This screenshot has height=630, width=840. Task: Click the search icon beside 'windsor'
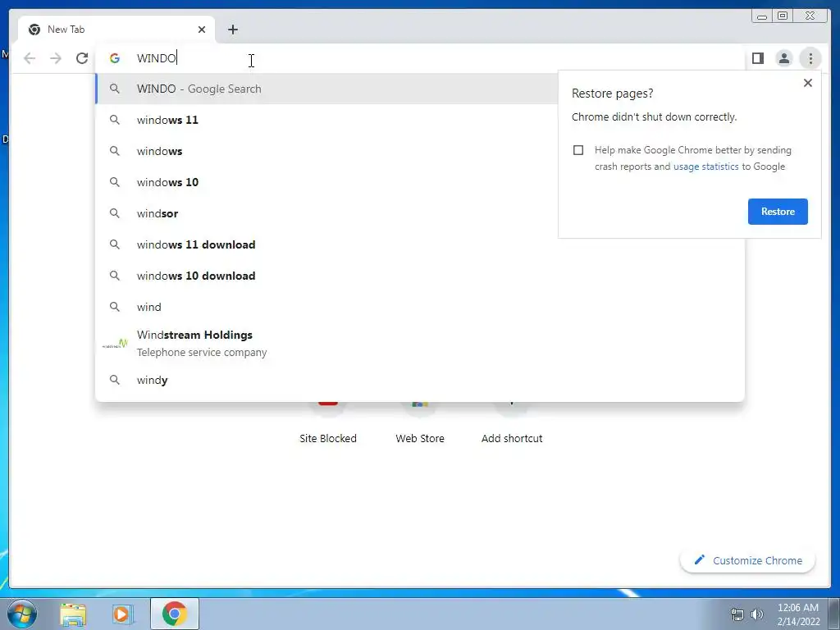tap(115, 213)
